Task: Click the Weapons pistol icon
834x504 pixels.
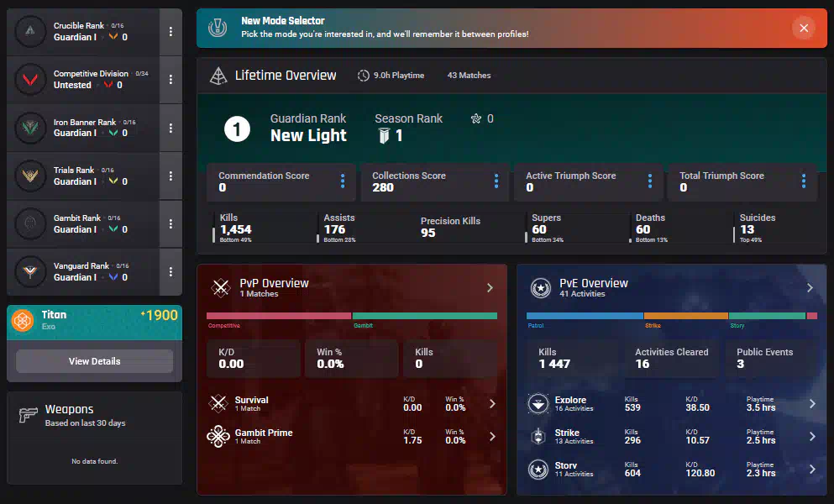Action: coord(28,415)
